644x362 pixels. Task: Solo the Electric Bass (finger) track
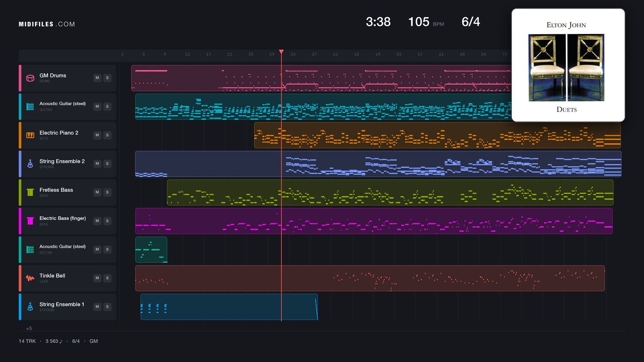(107, 221)
